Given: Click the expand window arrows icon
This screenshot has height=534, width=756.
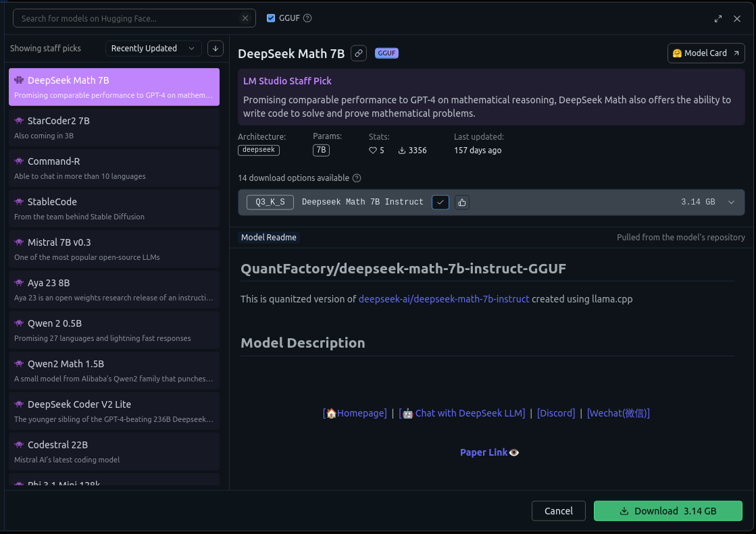Looking at the screenshot, I should 718,19.
